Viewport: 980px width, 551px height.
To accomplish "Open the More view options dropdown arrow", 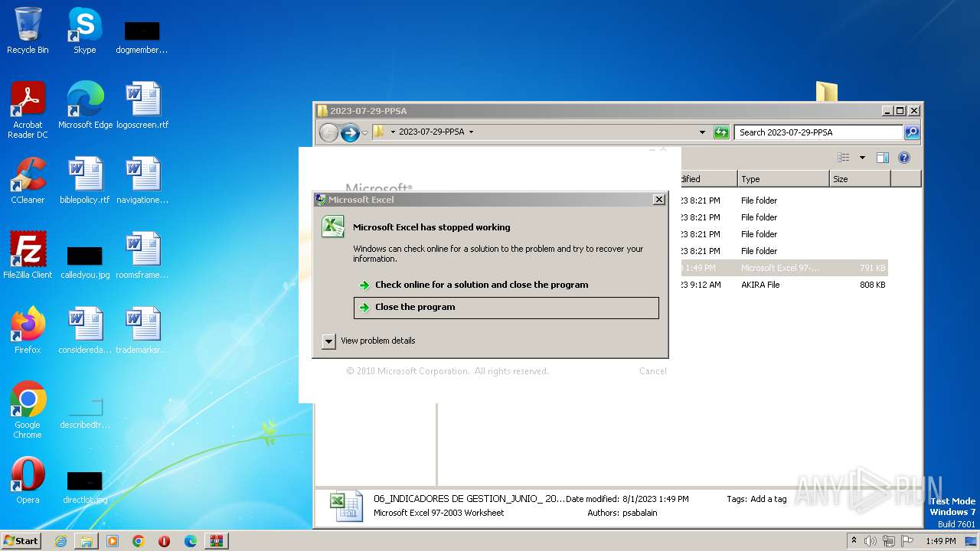I will 862,158.
